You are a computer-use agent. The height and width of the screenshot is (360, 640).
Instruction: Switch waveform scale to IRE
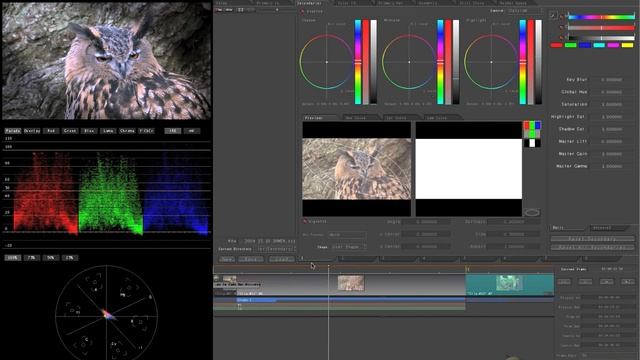click(172, 131)
